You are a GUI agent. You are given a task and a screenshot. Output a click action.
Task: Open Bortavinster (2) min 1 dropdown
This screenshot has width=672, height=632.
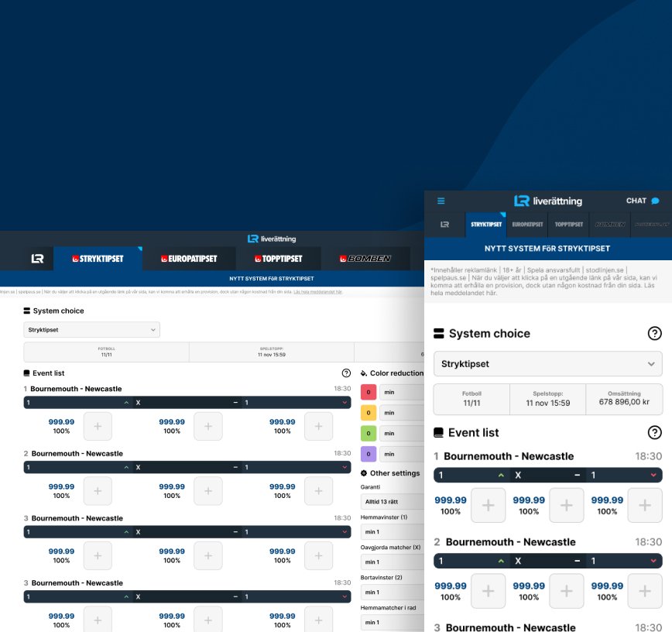[x=393, y=592]
